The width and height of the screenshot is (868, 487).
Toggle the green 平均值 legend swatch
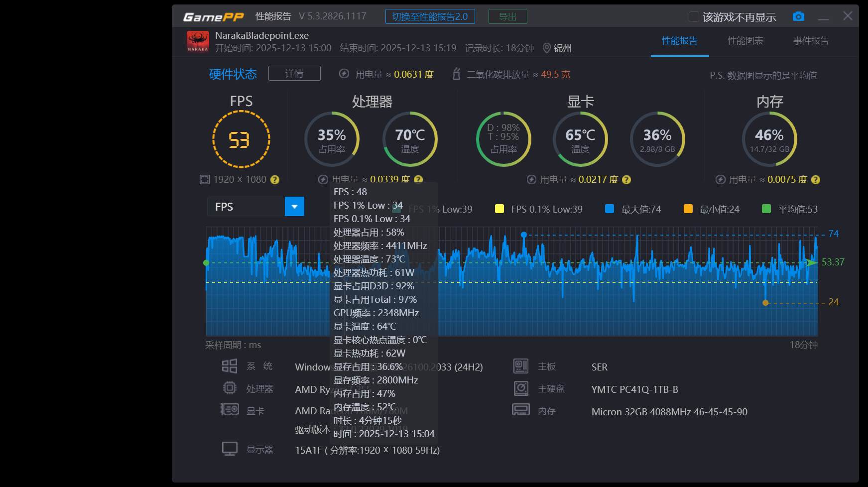coord(767,209)
